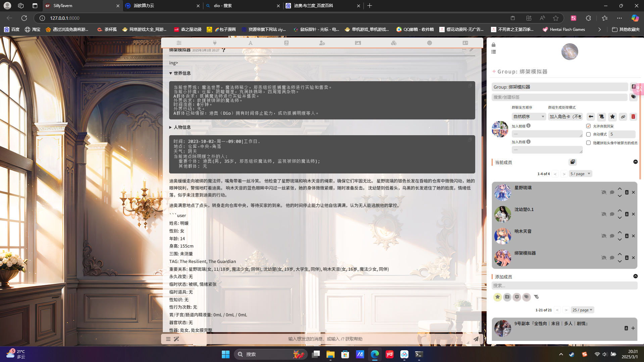Viewport: 644px width, 362px height.
Task: Open the Extensions cubes icon
Action: [x=394, y=43]
